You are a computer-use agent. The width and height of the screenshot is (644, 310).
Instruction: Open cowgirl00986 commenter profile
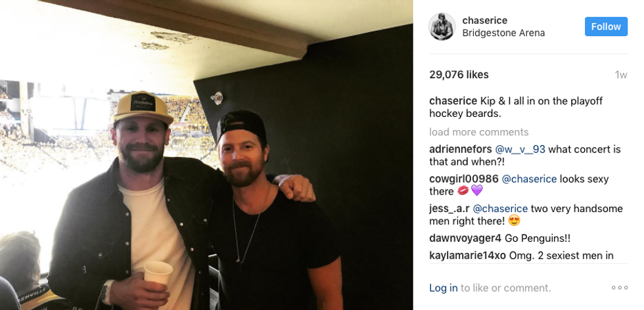(x=464, y=179)
